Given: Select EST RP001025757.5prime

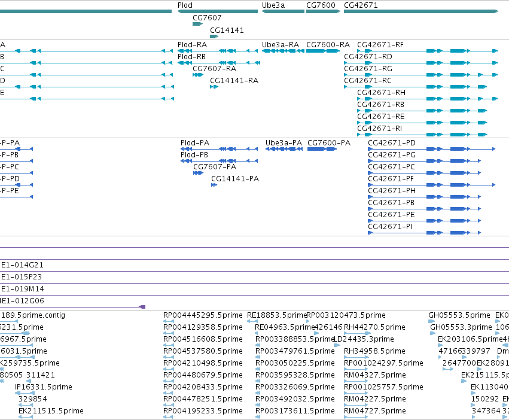Looking at the screenshot, I should click(384, 387).
